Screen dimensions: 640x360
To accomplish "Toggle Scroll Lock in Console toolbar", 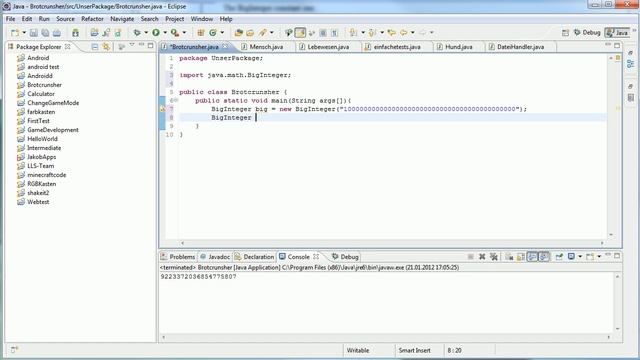I will click(x=521, y=257).
